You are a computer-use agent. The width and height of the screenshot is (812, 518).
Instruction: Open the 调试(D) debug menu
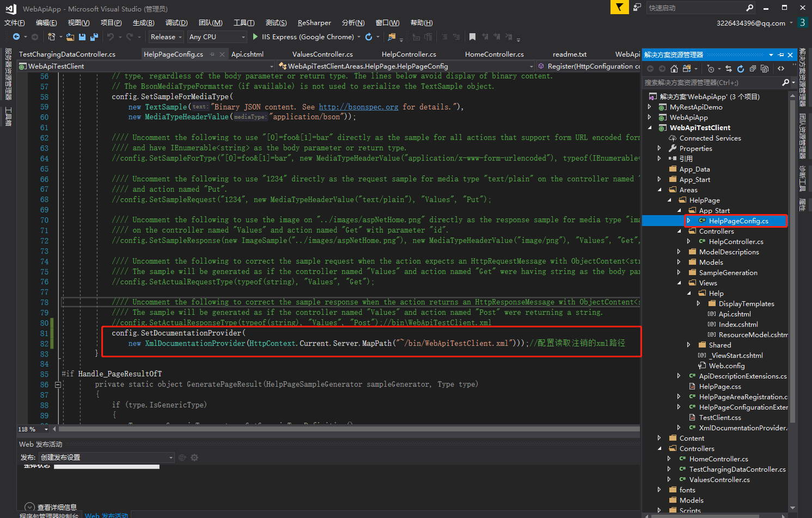coord(176,23)
